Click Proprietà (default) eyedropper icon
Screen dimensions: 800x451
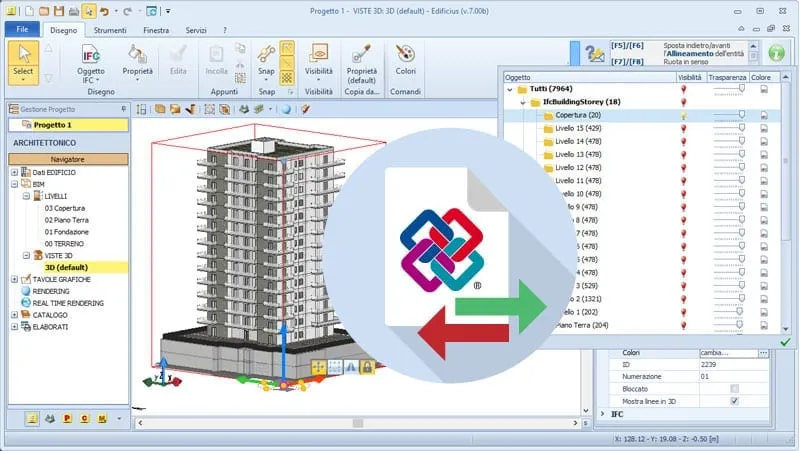click(361, 55)
